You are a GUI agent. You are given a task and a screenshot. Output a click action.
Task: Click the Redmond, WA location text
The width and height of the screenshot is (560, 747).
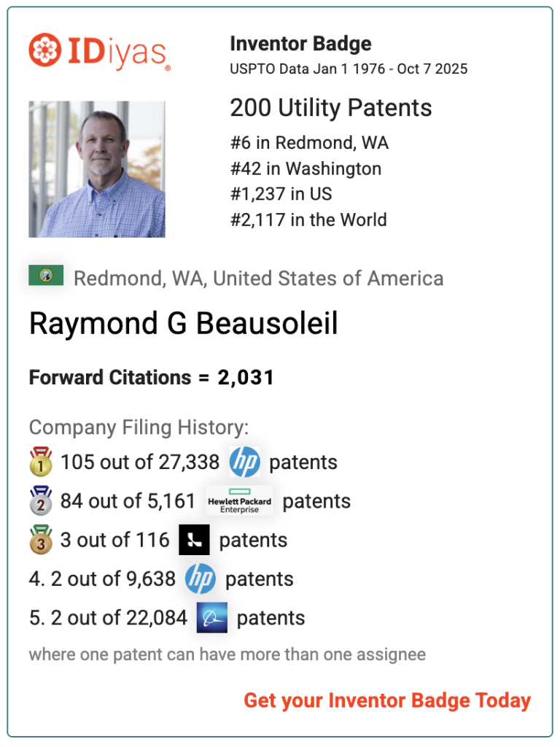point(258,279)
